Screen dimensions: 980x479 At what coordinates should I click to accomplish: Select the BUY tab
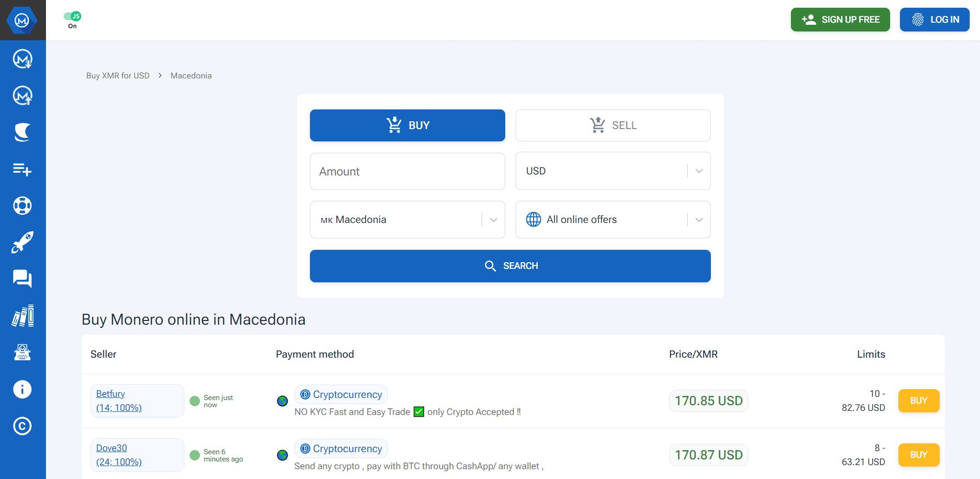tap(407, 125)
